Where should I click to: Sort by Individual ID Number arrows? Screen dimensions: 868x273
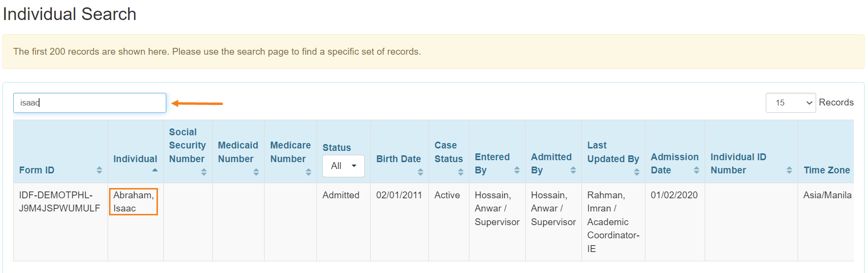coord(789,170)
